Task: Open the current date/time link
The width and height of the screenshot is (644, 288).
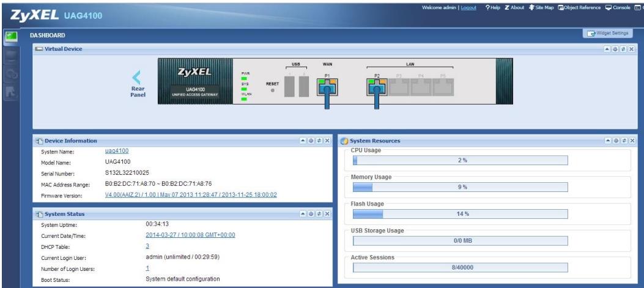Action: (x=191, y=235)
